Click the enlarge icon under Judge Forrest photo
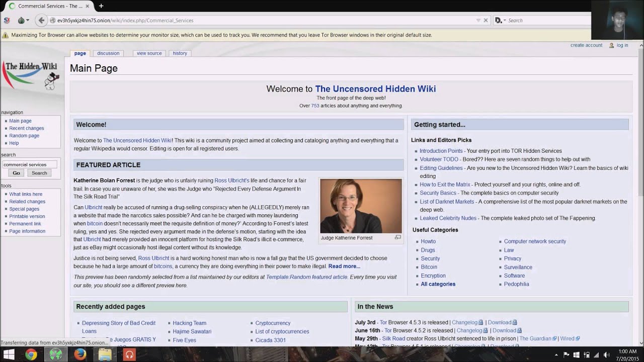 [x=397, y=237]
